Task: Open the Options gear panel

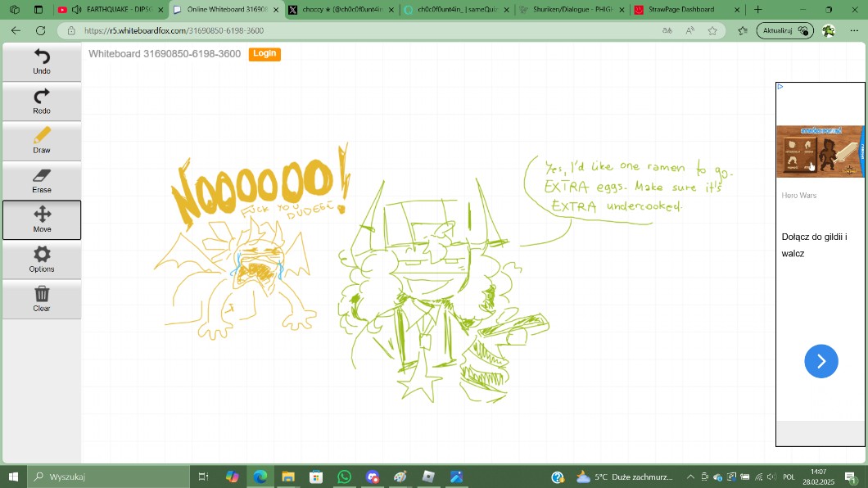Action: (42, 260)
